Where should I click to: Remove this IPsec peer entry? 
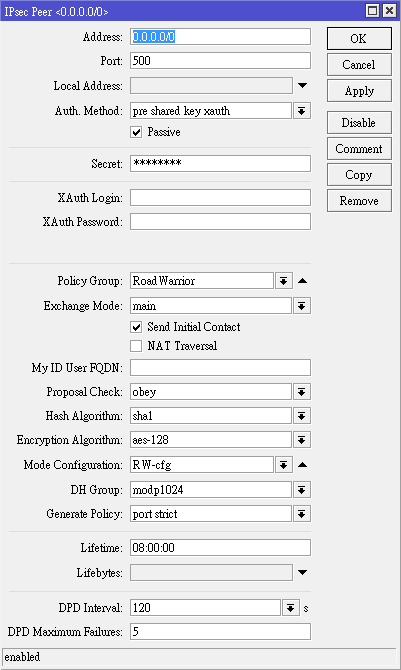pyautogui.click(x=359, y=201)
